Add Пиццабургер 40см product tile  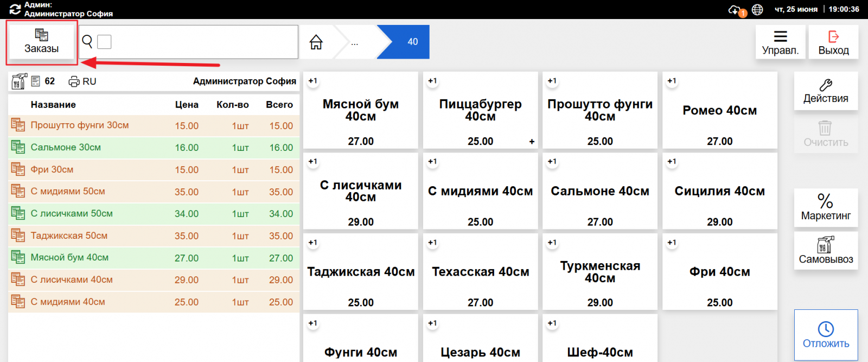click(480, 110)
